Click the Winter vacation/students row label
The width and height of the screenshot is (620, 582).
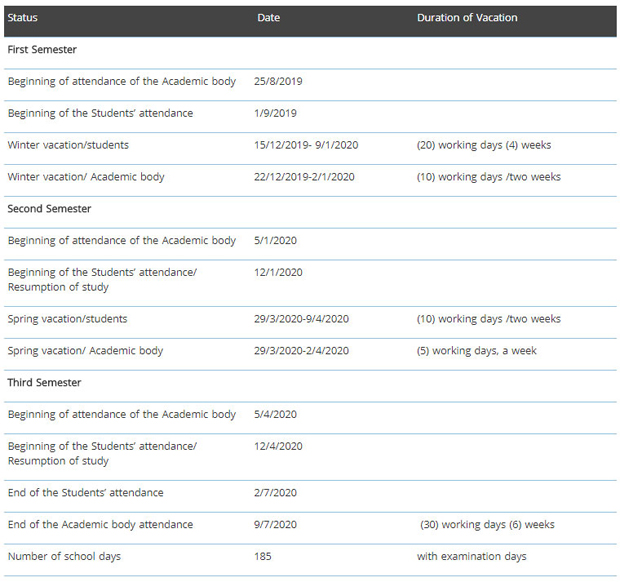click(68, 145)
